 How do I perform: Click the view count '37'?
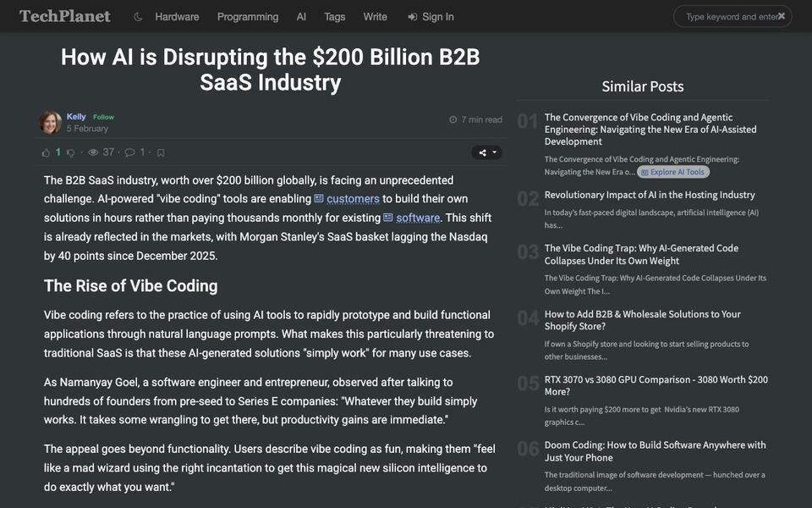pyautogui.click(x=108, y=152)
